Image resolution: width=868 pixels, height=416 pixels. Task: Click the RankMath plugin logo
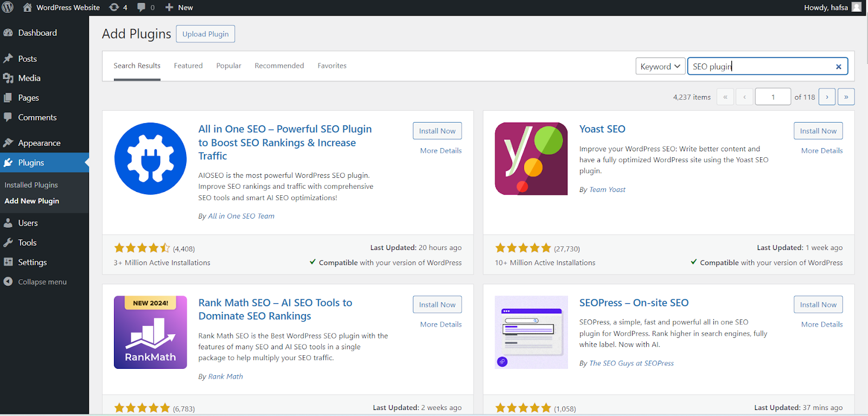150,332
